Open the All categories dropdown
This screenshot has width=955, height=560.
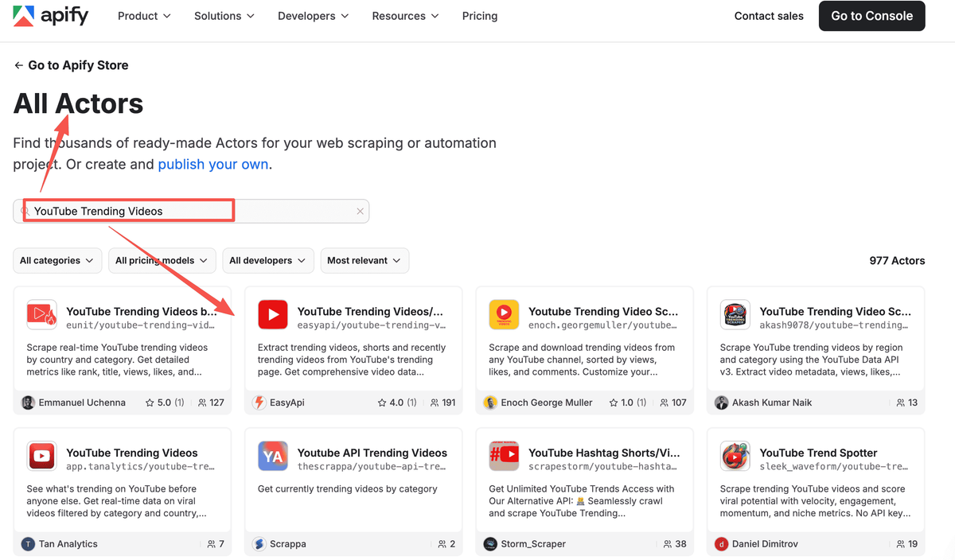click(57, 261)
